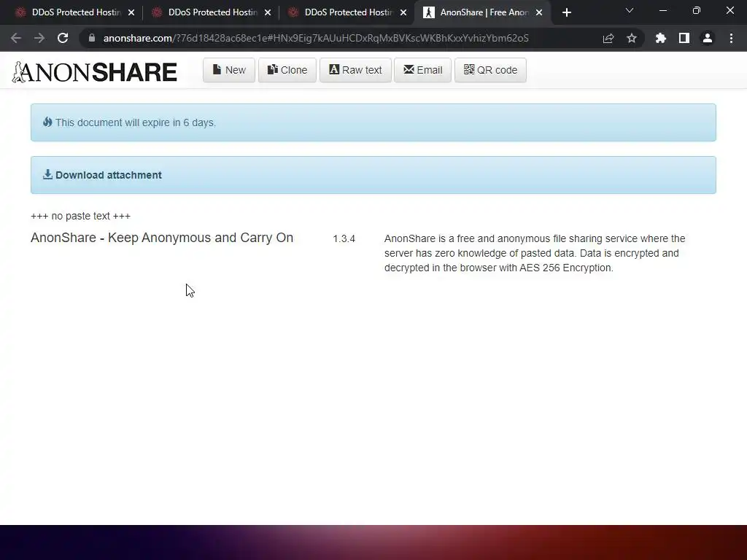Image resolution: width=747 pixels, height=560 pixels.
Task: Click the 'AnonShare - Keep Anonymous and Carry On' heading
Action: [x=162, y=238]
